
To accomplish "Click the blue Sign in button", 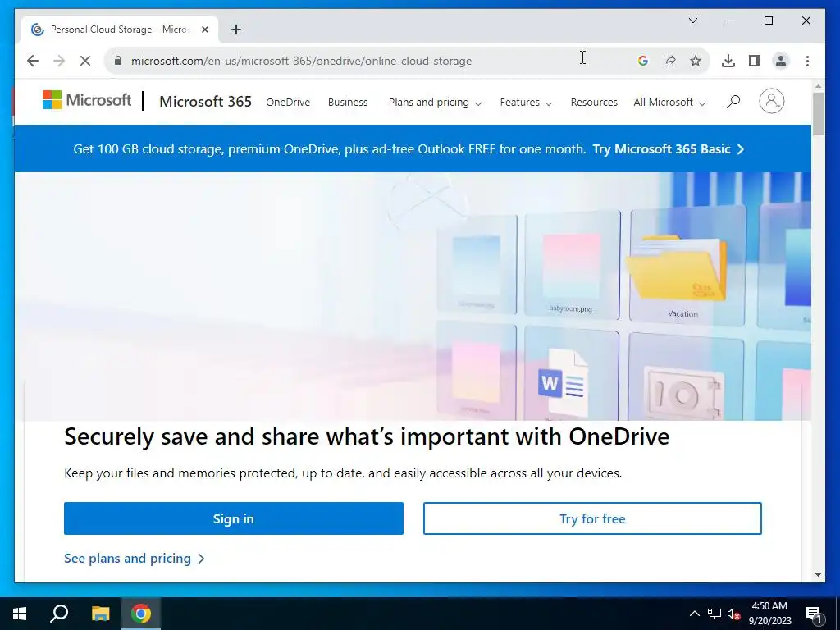I will coord(234,518).
